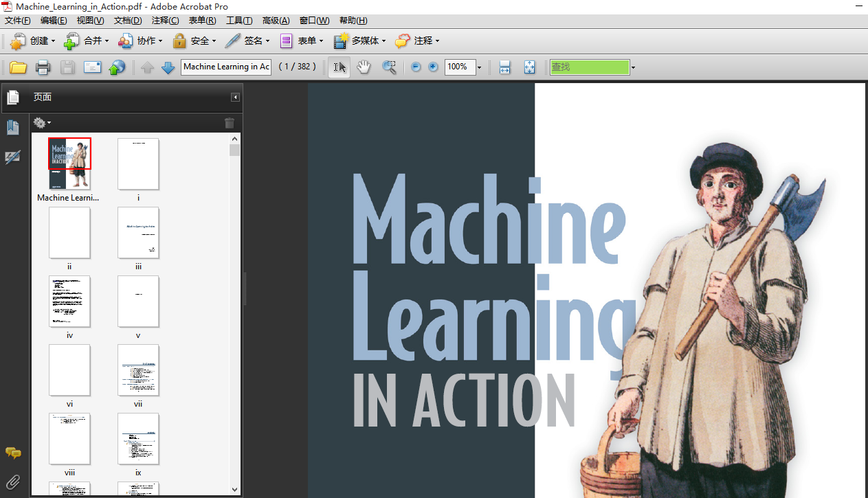Choose the Select text cursor tool
This screenshot has height=498, width=868.
(339, 67)
